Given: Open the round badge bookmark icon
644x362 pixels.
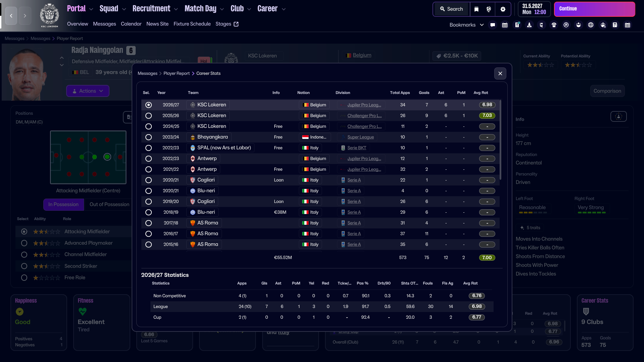Looking at the screenshot, I should point(566,25).
